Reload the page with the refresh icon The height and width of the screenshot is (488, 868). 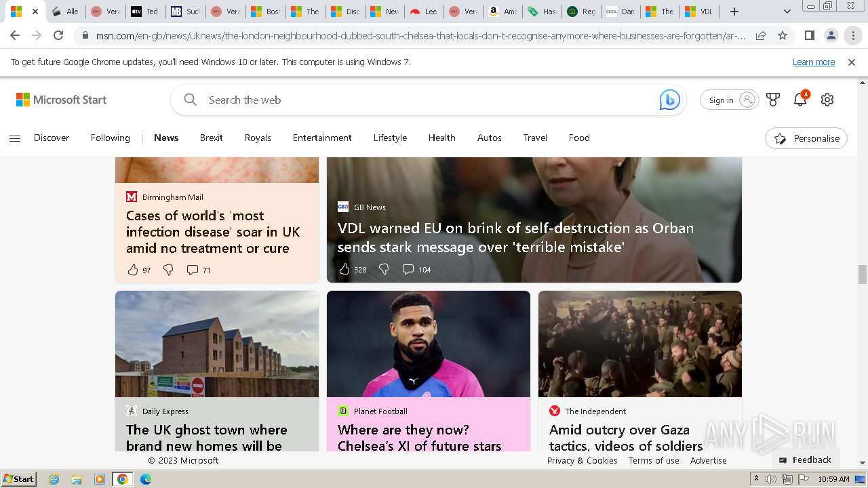58,35
